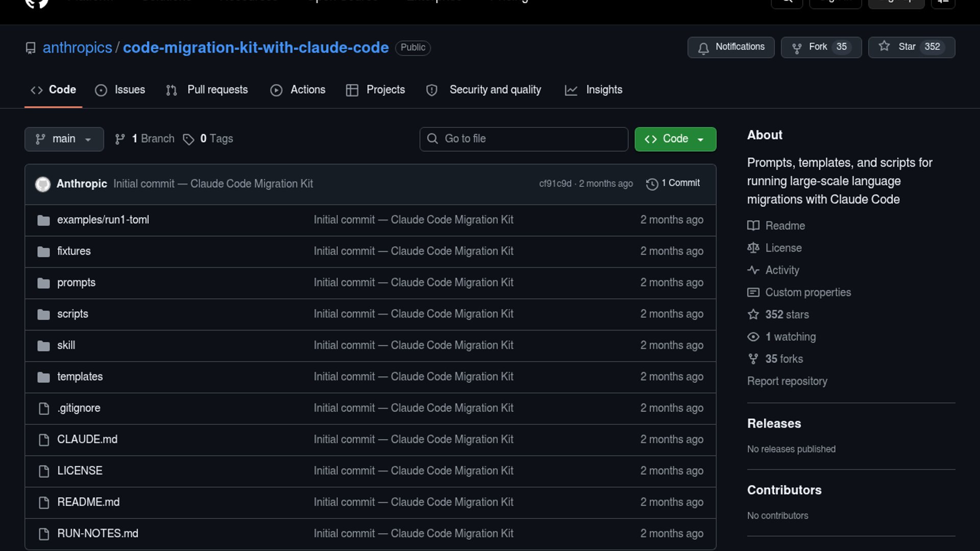The height and width of the screenshot is (551, 980).
Task: Open the CLAUDE.md file name
Action: click(x=87, y=439)
